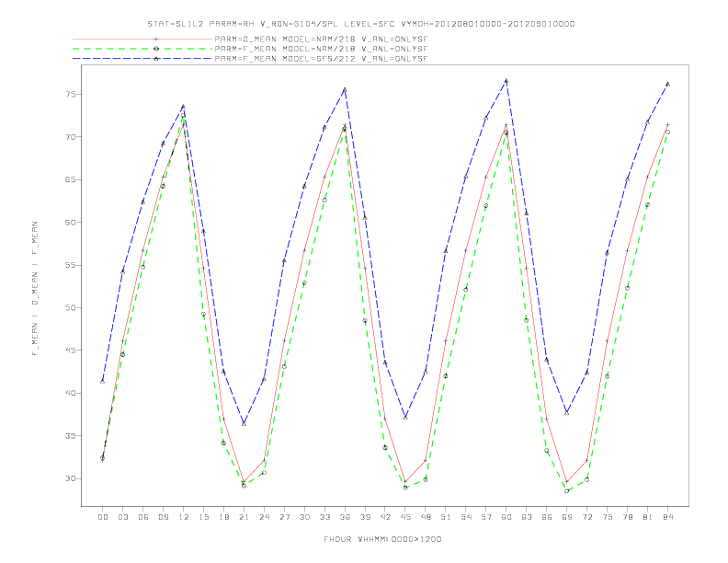The image size is (728, 563).
Task: Click the blue GFS triangle marker peaking at hour 60
Action: [x=506, y=81]
